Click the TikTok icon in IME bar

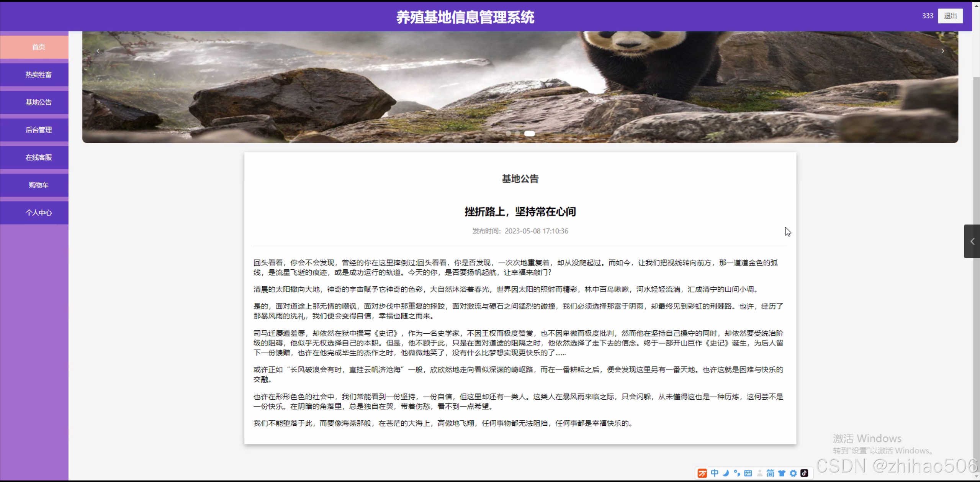804,473
